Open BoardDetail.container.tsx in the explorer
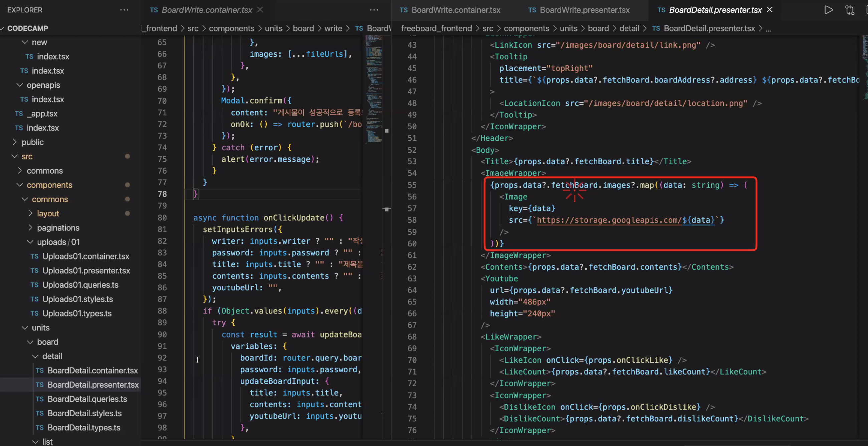The width and height of the screenshot is (868, 446). pyautogui.click(x=92, y=371)
